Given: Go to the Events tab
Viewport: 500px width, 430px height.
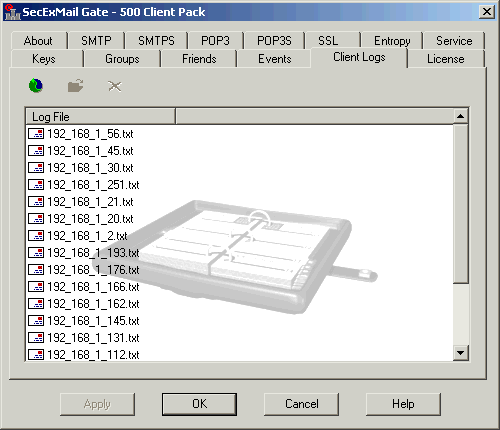Looking at the screenshot, I should pos(275,59).
